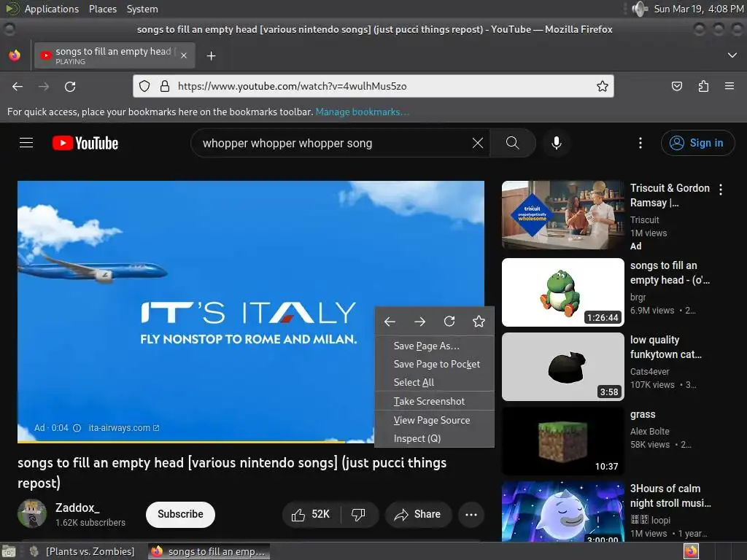Open the tracking protection shield icon
The height and width of the screenshot is (560, 747).
[144, 86]
